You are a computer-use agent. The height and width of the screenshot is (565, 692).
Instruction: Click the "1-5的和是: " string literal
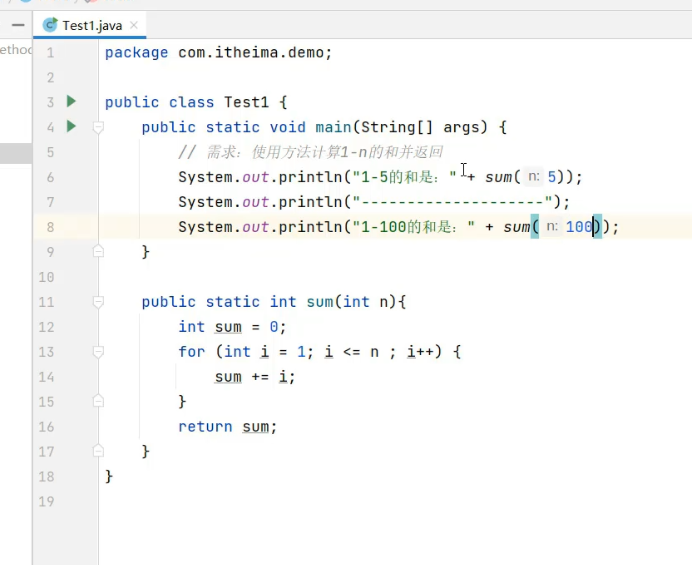404,177
